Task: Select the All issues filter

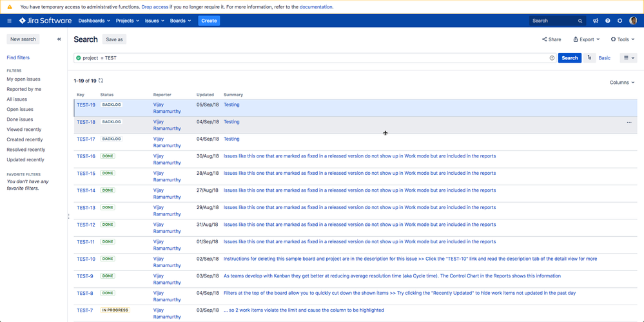Action: (x=17, y=99)
